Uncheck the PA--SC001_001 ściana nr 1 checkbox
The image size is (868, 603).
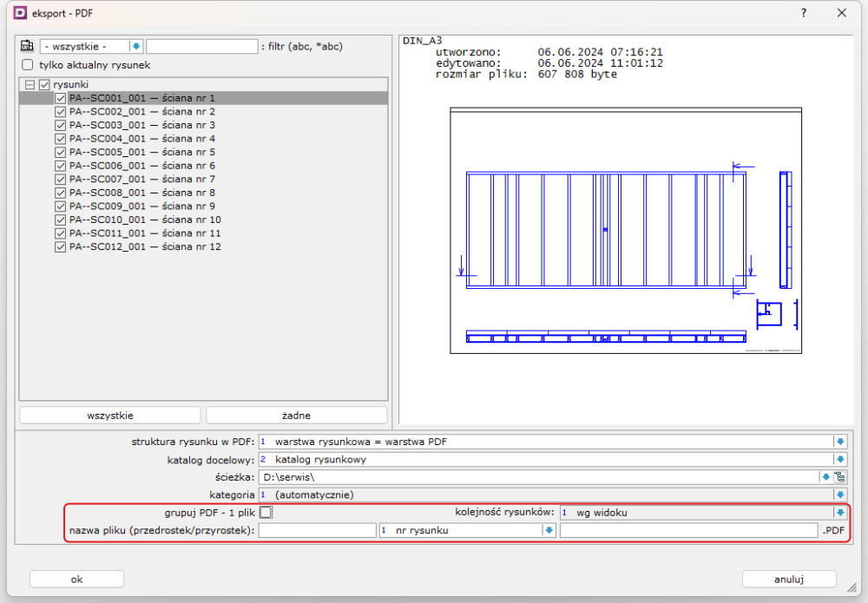coord(61,98)
